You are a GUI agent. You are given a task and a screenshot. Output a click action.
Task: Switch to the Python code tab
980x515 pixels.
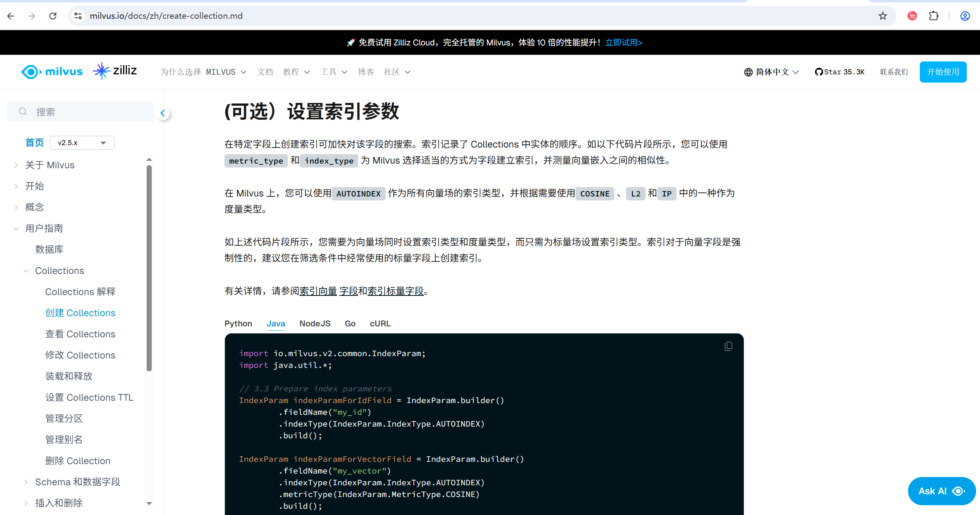point(238,323)
